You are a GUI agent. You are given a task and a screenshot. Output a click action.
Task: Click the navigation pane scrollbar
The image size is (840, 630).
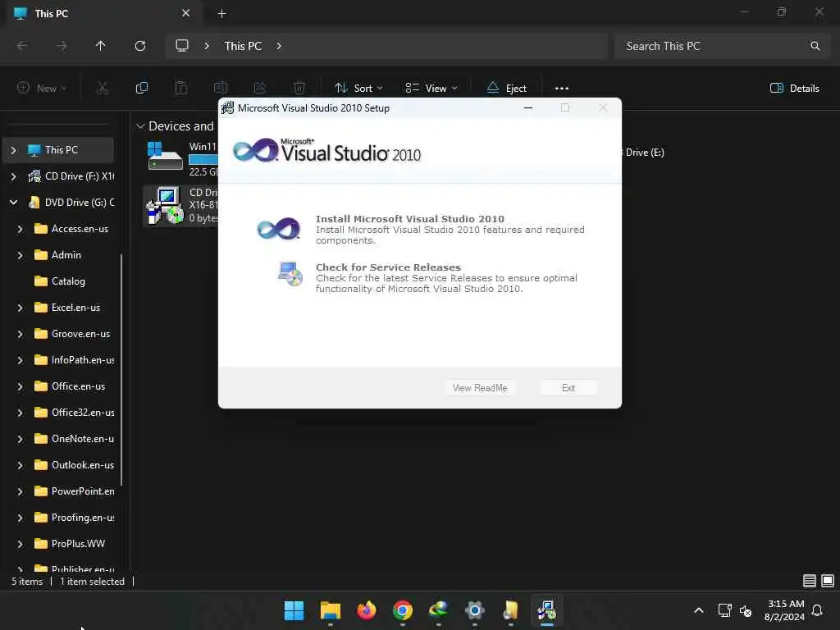click(x=121, y=370)
